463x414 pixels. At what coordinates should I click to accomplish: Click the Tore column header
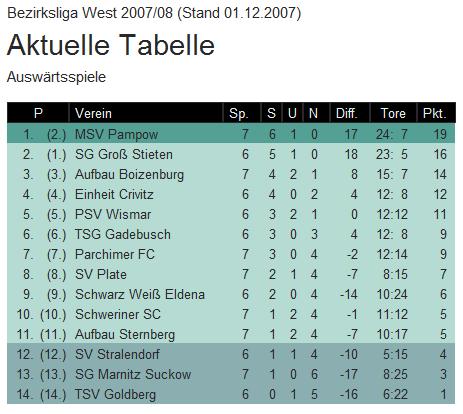tap(393, 113)
